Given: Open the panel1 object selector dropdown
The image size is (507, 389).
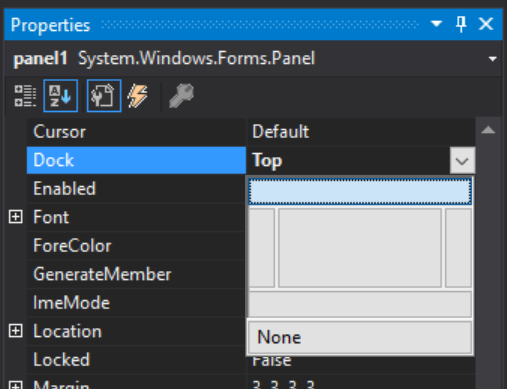Looking at the screenshot, I should tap(492, 59).
